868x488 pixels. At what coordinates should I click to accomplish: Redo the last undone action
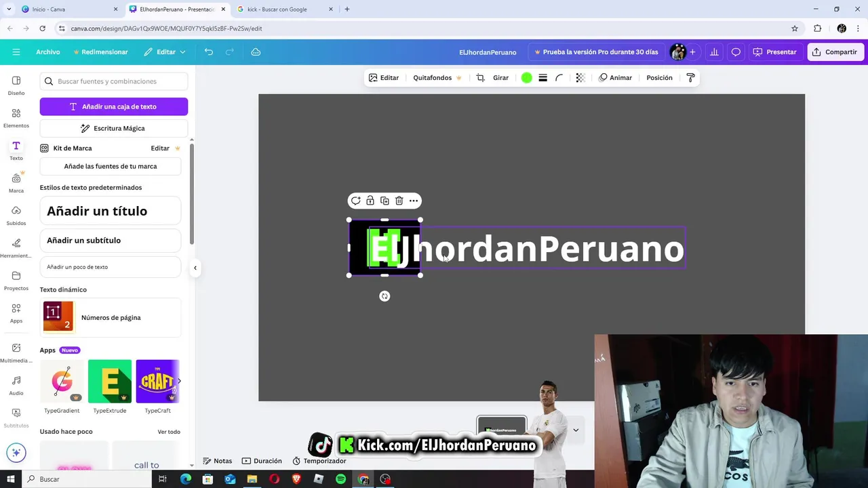[229, 52]
